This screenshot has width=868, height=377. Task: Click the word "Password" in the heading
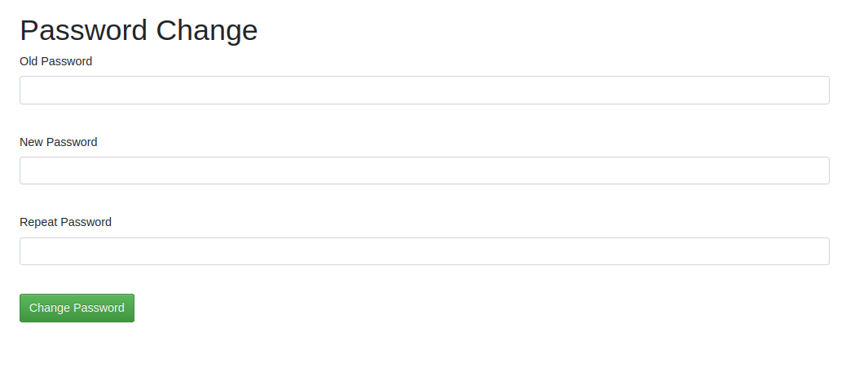pyautogui.click(x=84, y=30)
